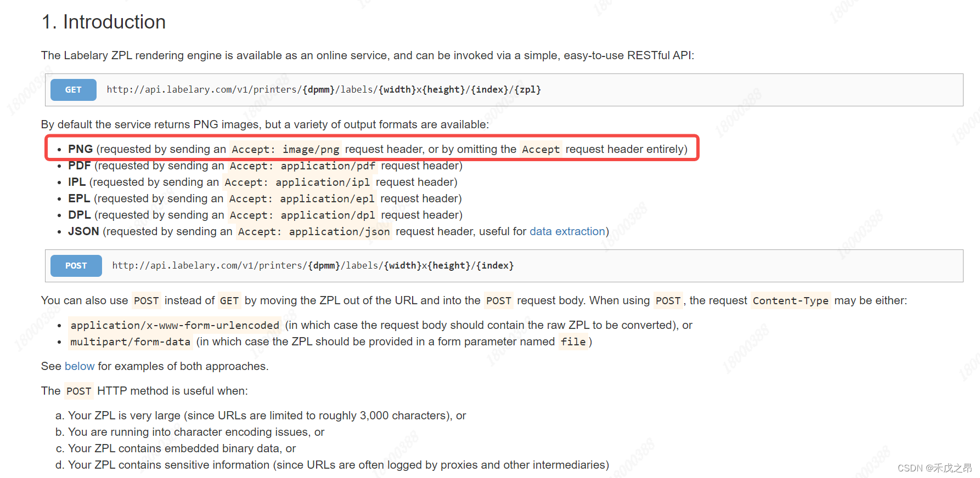The image size is (980, 478).
Task: Click the 'Accept: application/epl' code snippet
Action: [302, 198]
